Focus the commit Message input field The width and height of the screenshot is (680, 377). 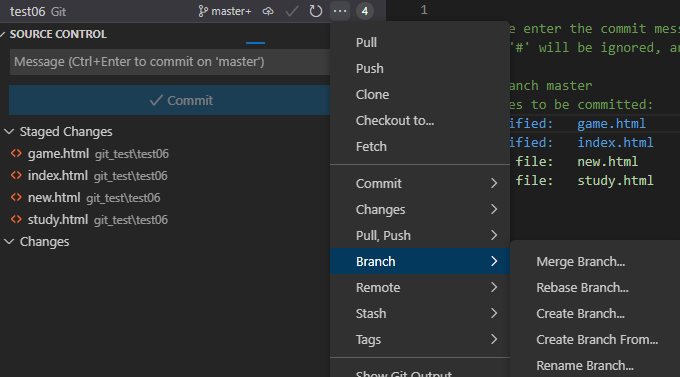pyautogui.click(x=170, y=62)
